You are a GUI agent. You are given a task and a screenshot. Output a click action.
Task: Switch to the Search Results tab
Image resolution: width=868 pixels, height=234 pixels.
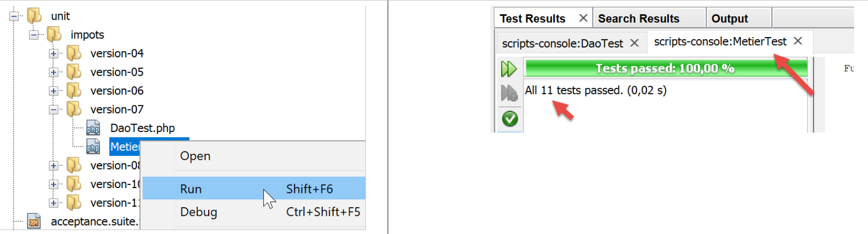[x=638, y=19]
